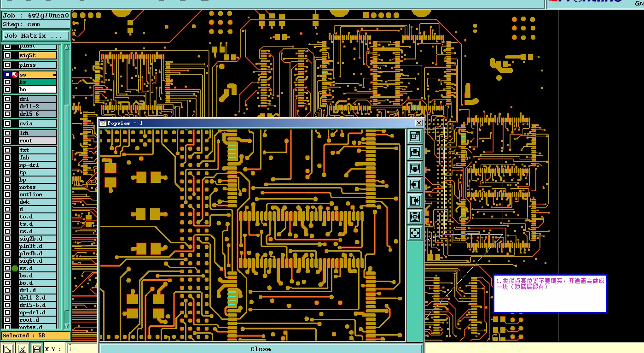644x353 pixels.
Task: Select the mp-drl layer name
Action: 38,165
